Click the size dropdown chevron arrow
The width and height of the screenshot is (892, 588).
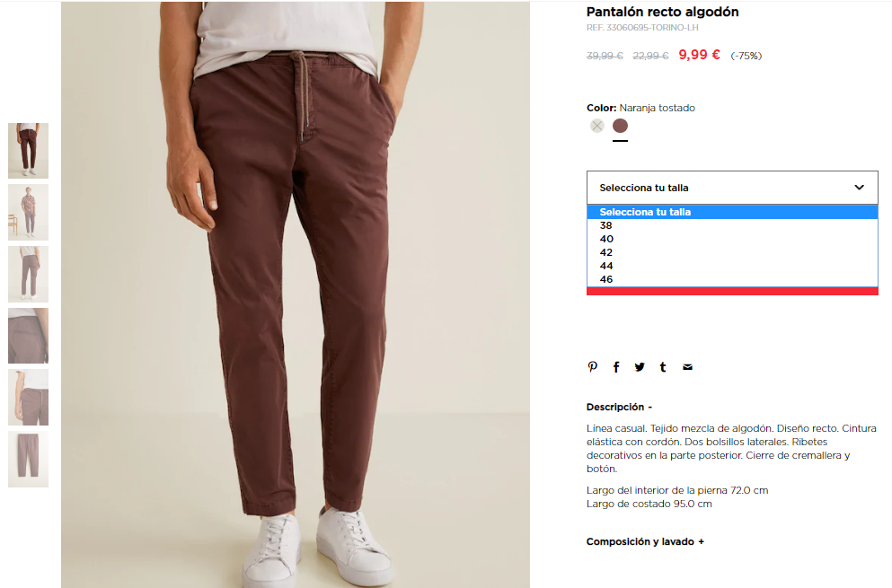(859, 187)
